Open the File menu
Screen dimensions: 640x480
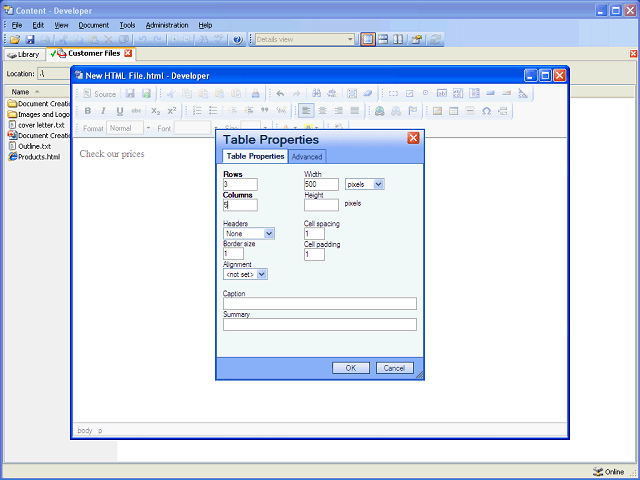[17, 25]
